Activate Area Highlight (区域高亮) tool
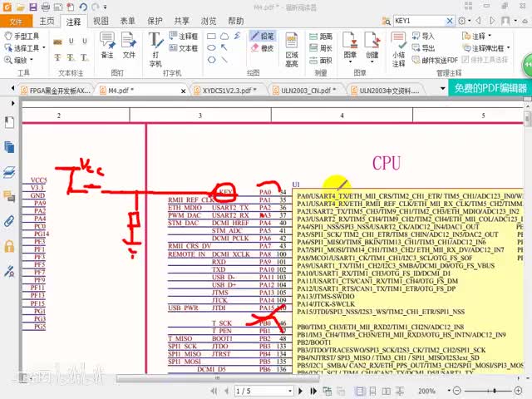Image resolution: width=532 pixels, height=399 pixels. pos(292,50)
